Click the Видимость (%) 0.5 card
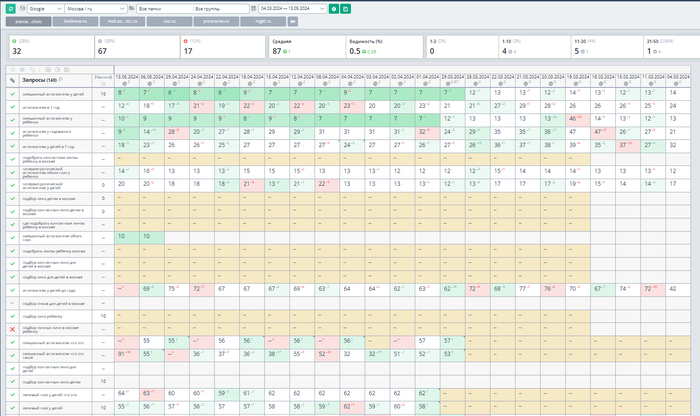Screen dimensions: 700x416 point(384,47)
